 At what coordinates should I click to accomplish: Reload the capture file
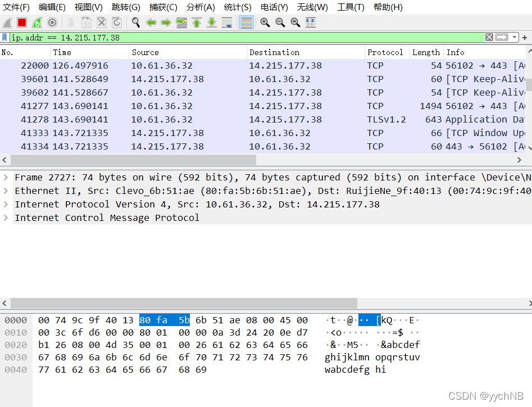tap(116, 22)
